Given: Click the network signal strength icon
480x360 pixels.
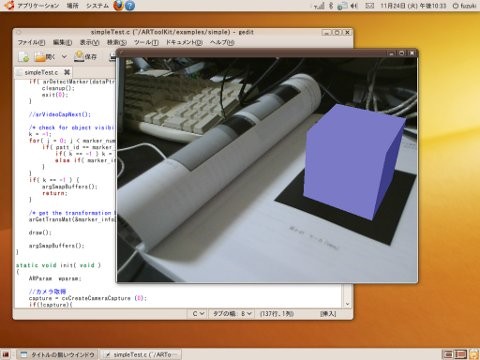Looking at the screenshot, I should (319, 6).
